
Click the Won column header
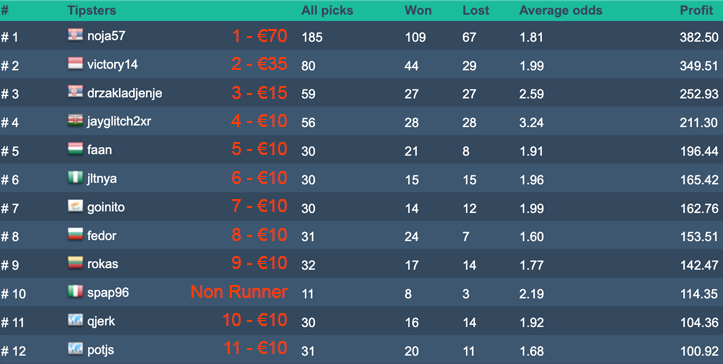[418, 10]
